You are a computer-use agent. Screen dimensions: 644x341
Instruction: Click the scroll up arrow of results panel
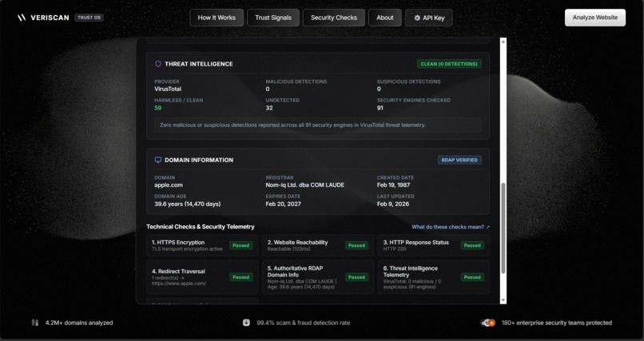point(503,42)
